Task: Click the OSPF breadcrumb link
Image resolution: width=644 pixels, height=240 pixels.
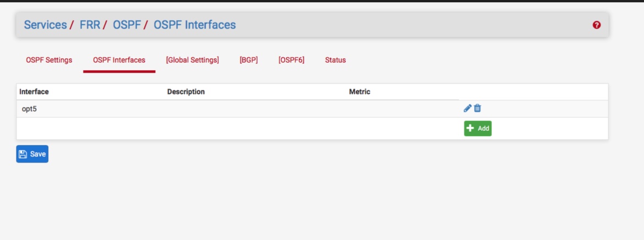Action: [x=127, y=25]
